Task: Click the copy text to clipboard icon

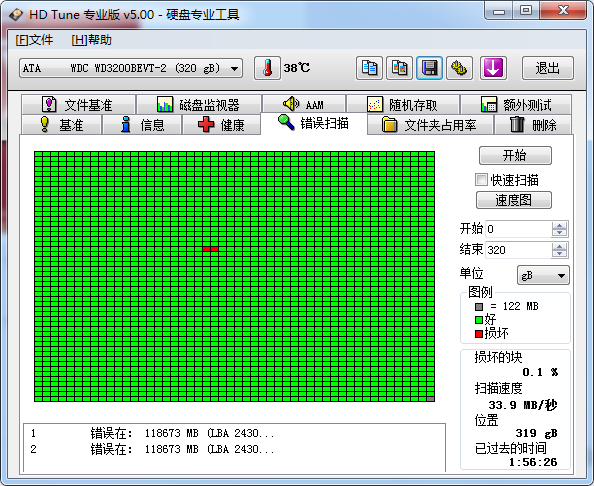Action: [x=369, y=68]
